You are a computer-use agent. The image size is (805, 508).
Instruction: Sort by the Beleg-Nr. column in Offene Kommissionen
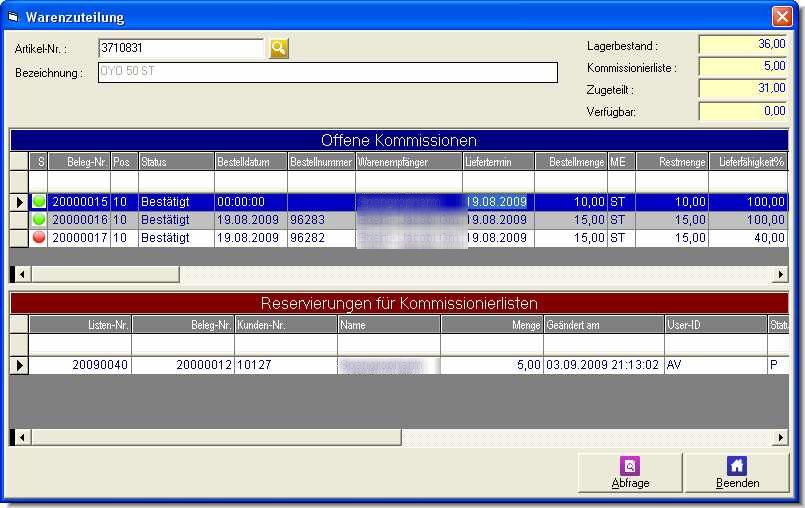(79, 162)
